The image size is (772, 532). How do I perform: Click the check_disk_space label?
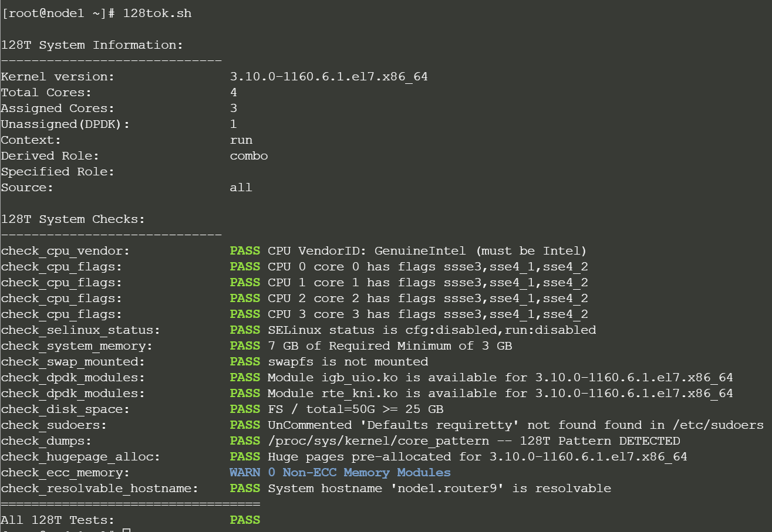pos(65,409)
